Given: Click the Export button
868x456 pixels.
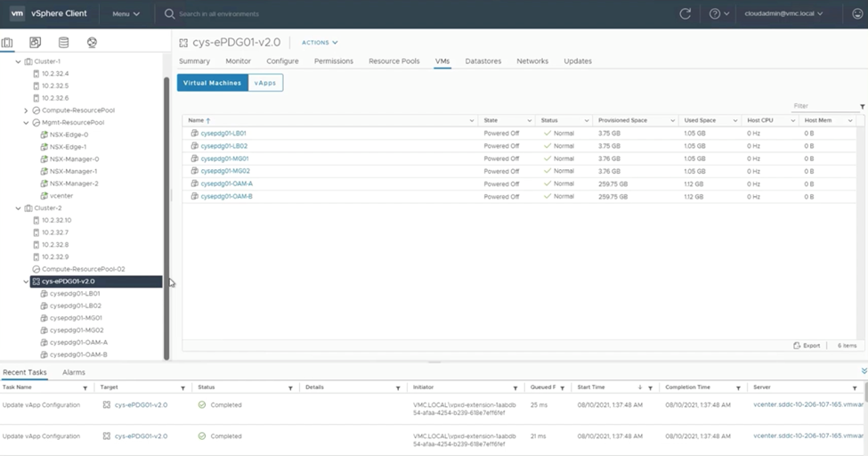Looking at the screenshot, I should click(807, 346).
